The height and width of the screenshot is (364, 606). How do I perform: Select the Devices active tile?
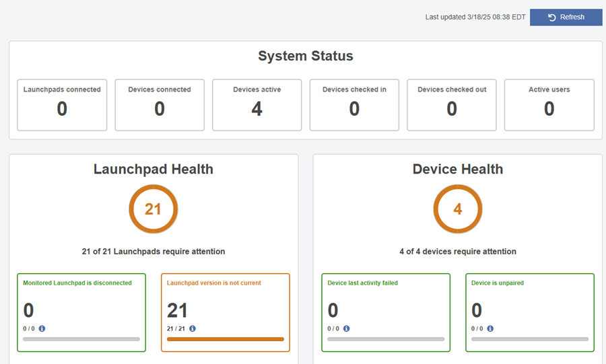pos(257,105)
